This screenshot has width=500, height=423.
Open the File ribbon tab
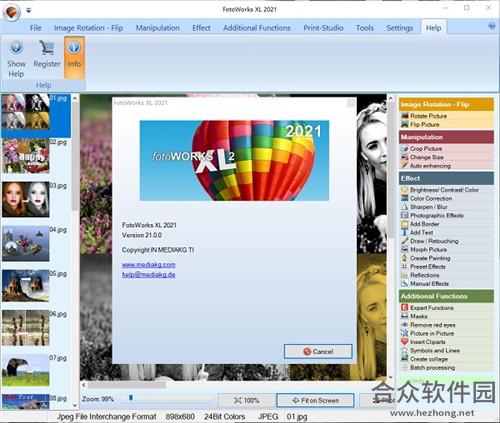pyautogui.click(x=36, y=28)
